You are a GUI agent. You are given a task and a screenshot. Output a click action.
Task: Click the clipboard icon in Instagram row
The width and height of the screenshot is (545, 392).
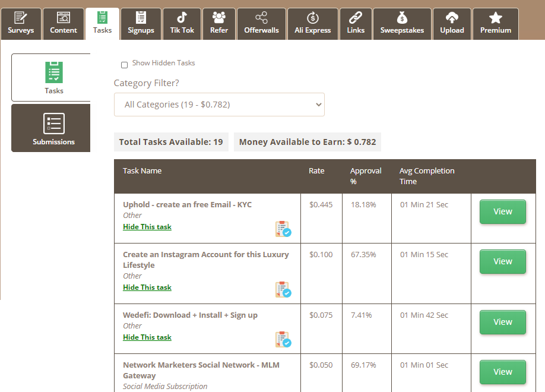283,289
